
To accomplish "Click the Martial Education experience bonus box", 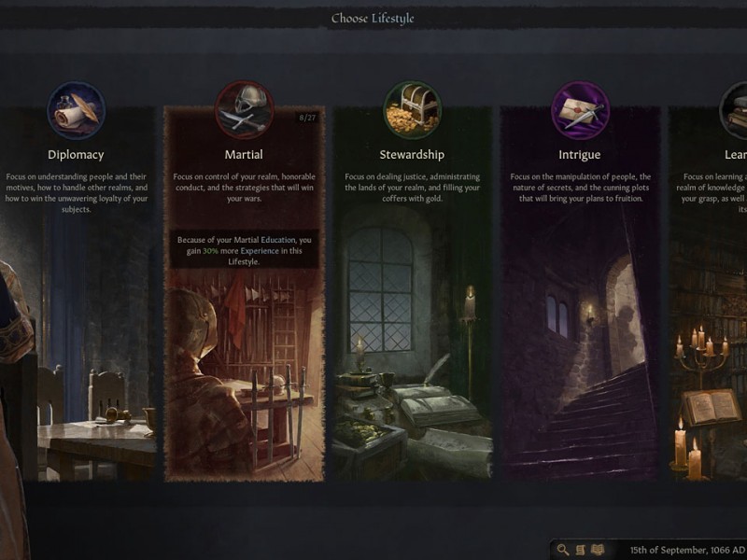I will [x=244, y=250].
